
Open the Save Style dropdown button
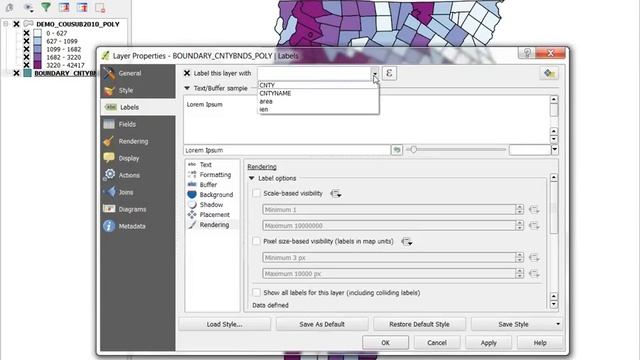click(516, 324)
